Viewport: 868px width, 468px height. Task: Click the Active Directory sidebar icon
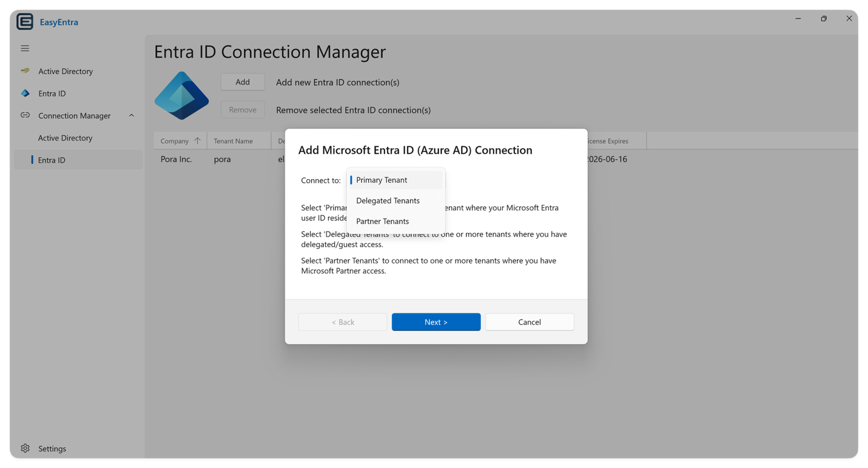pos(25,71)
